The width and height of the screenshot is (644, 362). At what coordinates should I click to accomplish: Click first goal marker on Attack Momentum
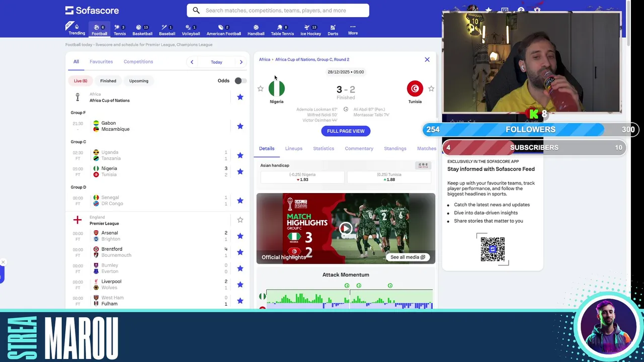click(347, 286)
